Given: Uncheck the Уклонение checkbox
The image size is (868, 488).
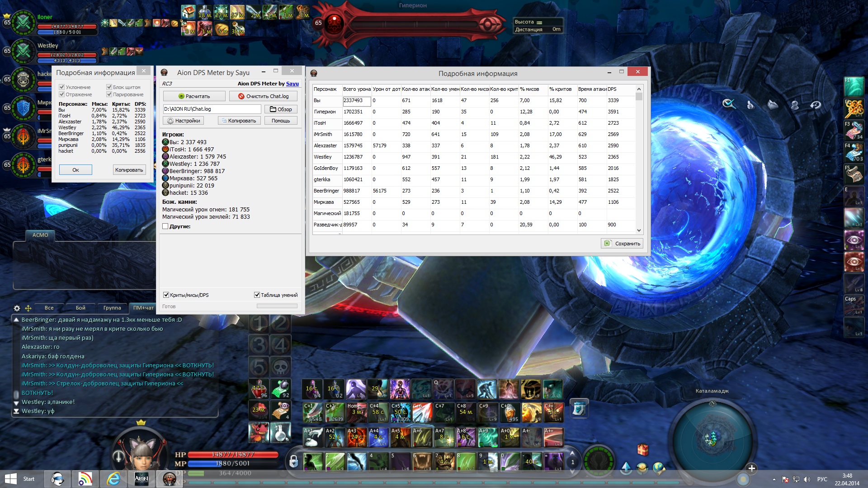Looking at the screenshot, I should (x=62, y=87).
